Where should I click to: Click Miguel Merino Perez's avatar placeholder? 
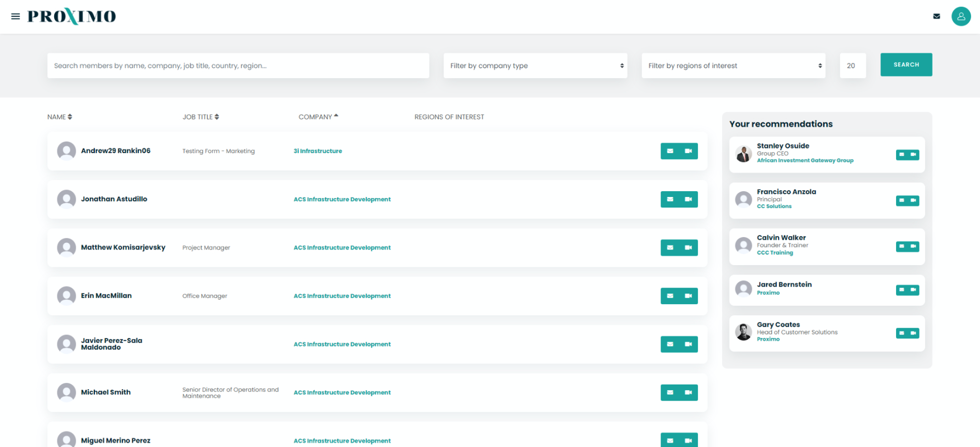tap(66, 440)
